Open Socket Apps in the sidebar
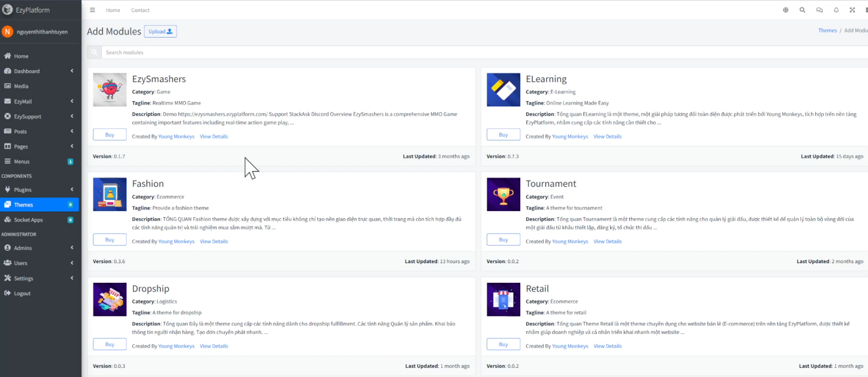Viewport: 868px width, 377px height. [x=29, y=220]
